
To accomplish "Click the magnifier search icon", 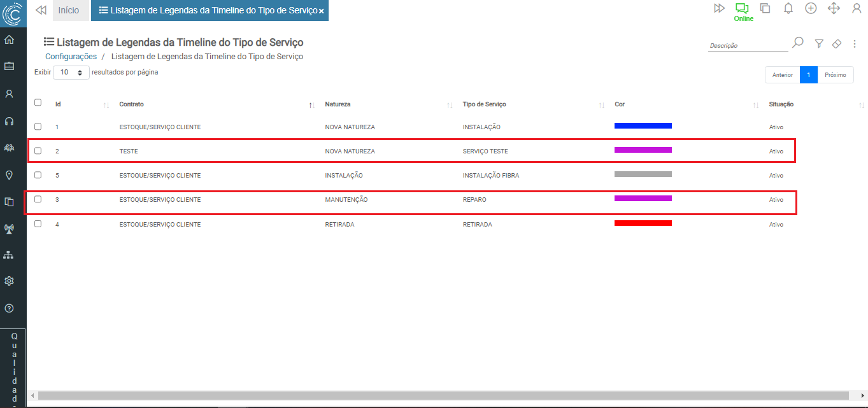I will [x=797, y=43].
